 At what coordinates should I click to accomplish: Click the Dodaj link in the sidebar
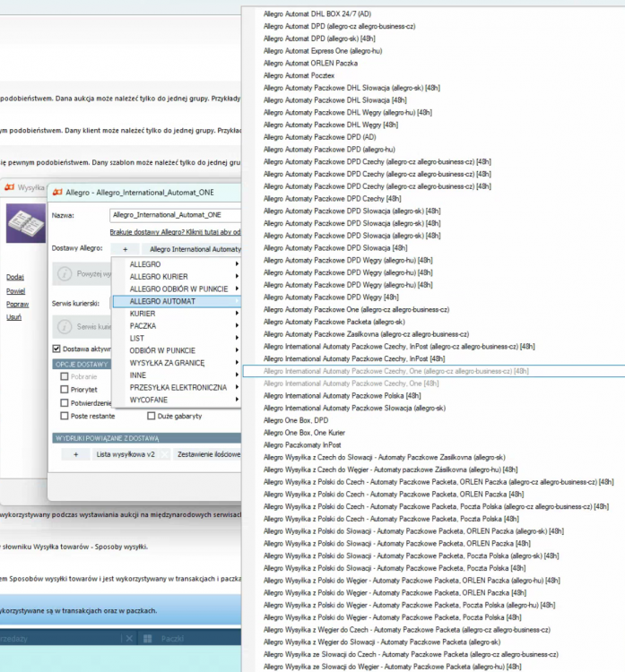tap(15, 277)
